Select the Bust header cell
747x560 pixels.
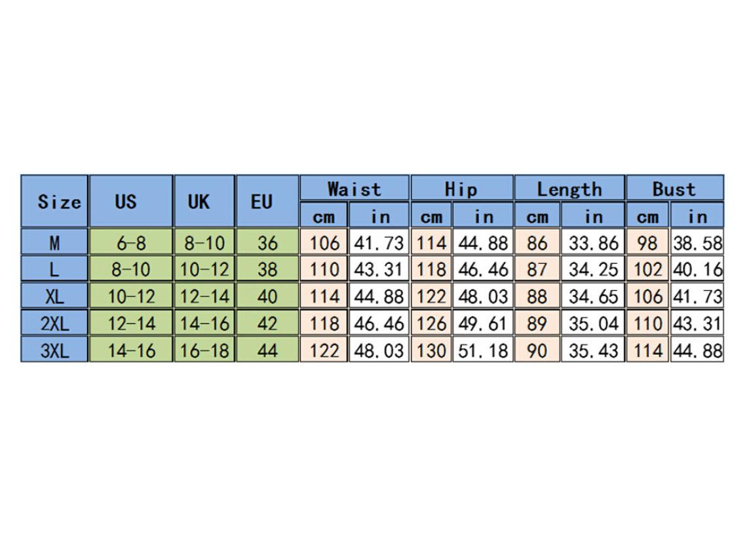pos(674,189)
